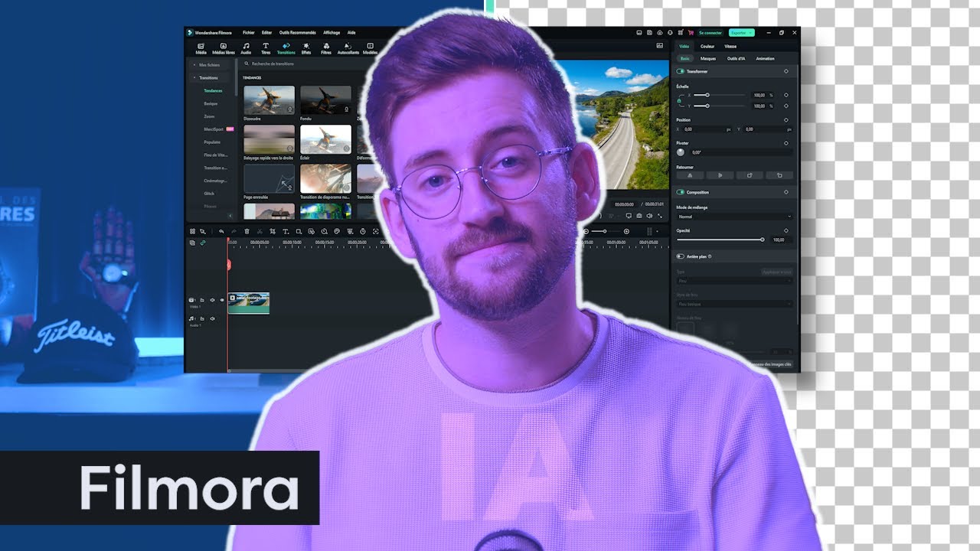Screen dimensions: 980x551
Task: Open the Exporter button dropdown arrow
Action: [751, 33]
